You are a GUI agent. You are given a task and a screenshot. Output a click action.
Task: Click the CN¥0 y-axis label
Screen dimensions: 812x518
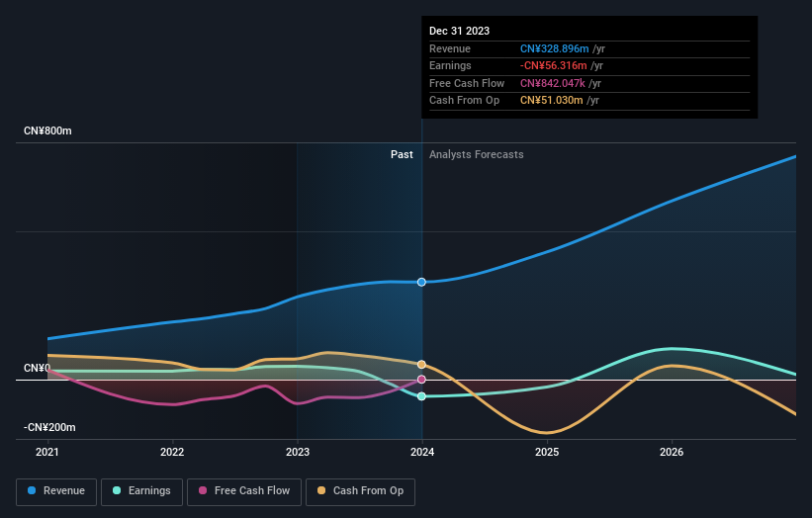[38, 368]
